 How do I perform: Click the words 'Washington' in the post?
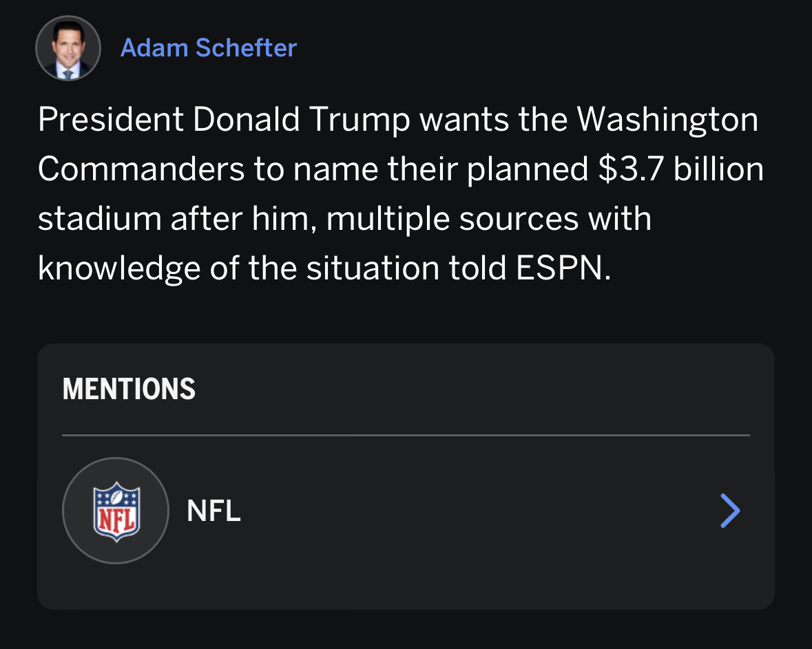tap(667, 120)
